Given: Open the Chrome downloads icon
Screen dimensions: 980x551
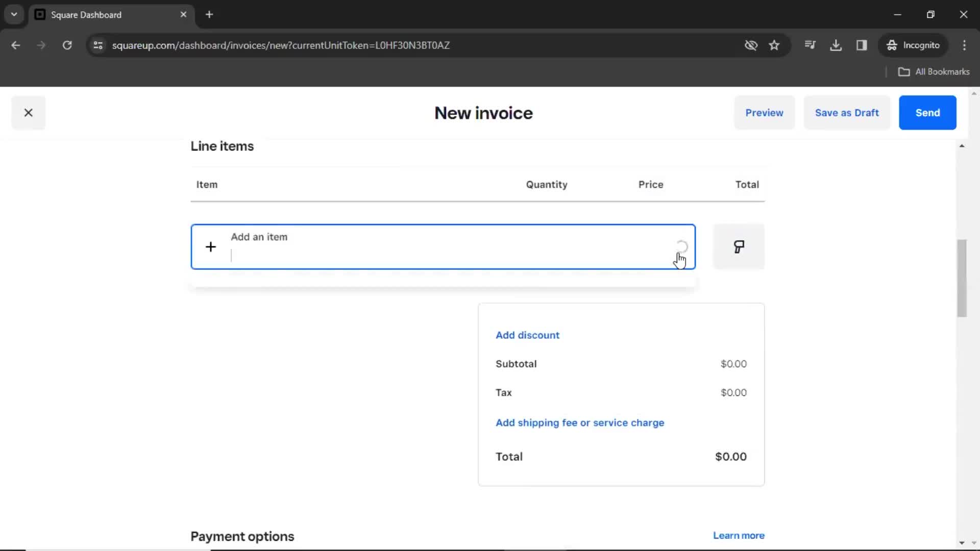Looking at the screenshot, I should click(836, 45).
